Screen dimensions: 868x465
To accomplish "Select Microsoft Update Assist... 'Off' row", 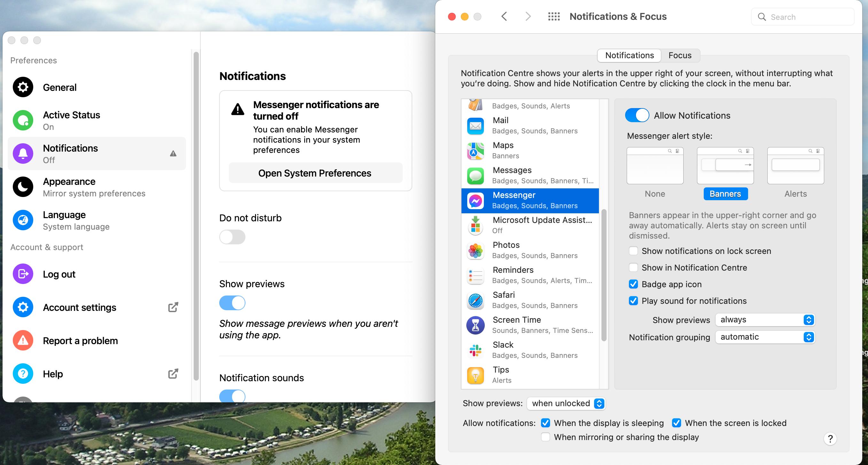I will (530, 225).
